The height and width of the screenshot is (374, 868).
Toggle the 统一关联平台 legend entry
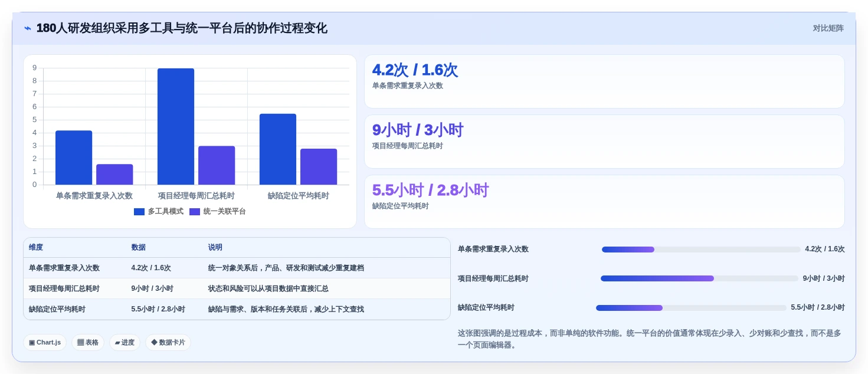[218, 211]
